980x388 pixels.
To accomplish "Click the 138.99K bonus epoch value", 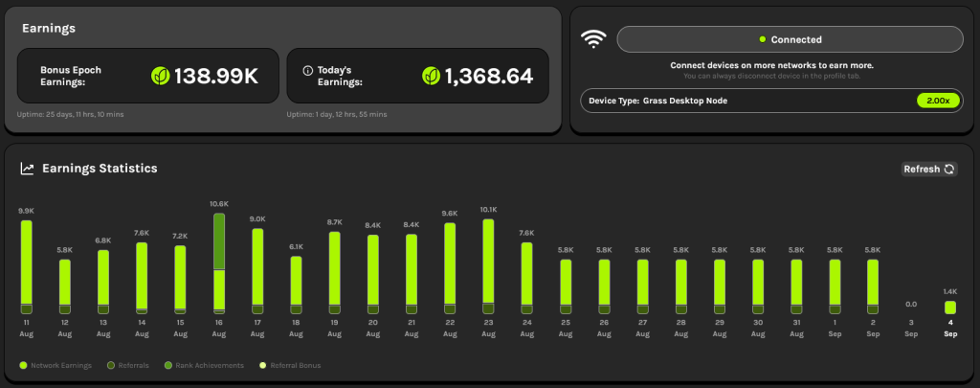I will (x=216, y=77).
